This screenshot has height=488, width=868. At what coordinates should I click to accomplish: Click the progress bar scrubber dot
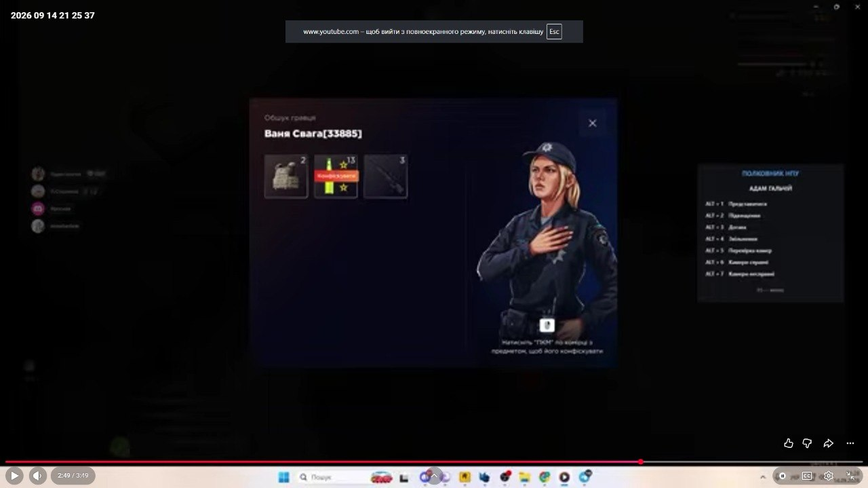[x=640, y=462]
